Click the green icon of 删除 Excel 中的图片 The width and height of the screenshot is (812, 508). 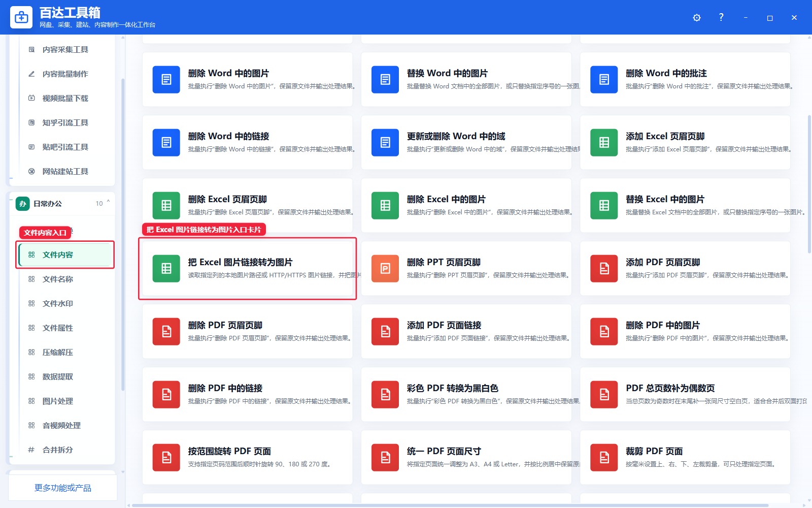click(x=385, y=205)
